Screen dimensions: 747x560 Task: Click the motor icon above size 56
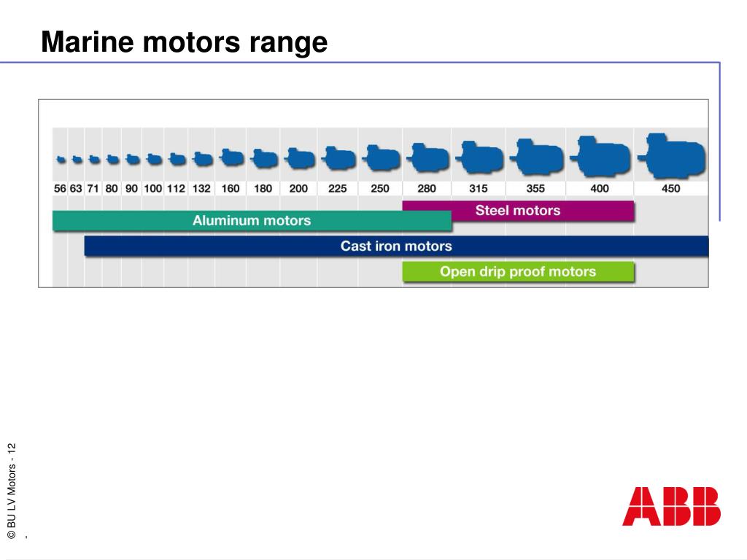pyautogui.click(x=61, y=160)
